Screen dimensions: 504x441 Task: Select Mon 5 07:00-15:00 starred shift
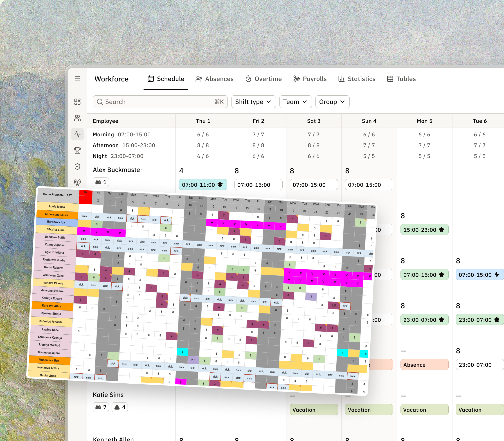click(x=424, y=275)
